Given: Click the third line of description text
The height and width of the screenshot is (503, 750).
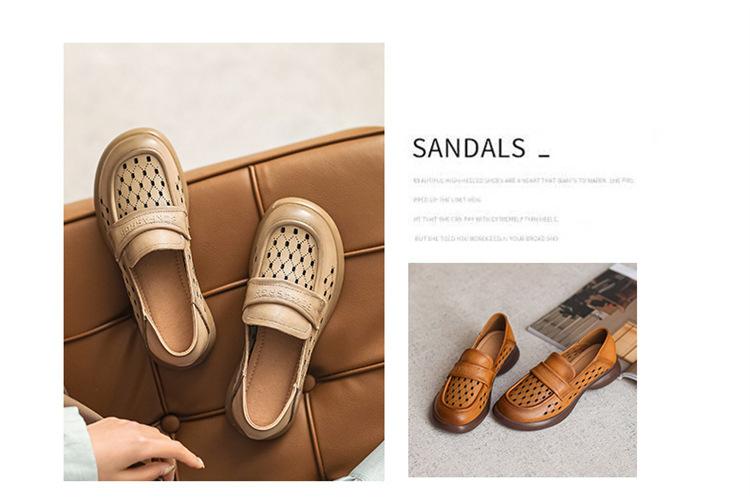Looking at the screenshot, I should [x=485, y=219].
